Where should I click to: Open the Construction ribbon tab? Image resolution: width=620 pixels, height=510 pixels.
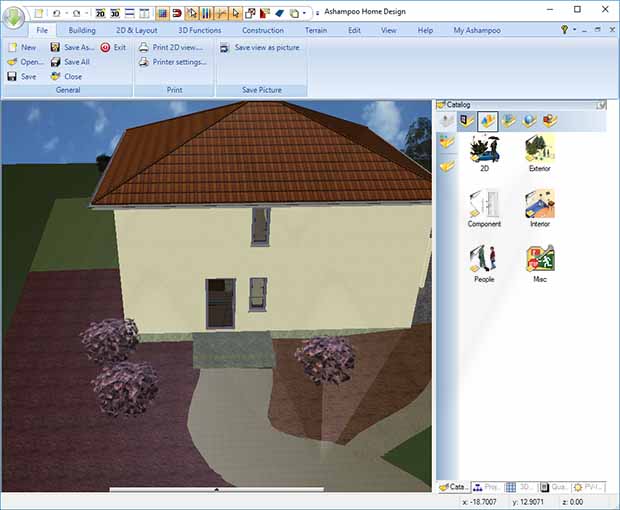[x=263, y=30]
